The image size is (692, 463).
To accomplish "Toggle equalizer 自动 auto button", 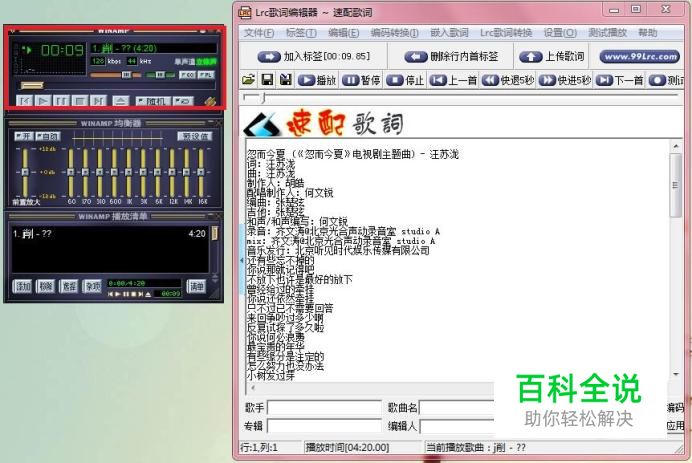I will pyautogui.click(x=48, y=136).
